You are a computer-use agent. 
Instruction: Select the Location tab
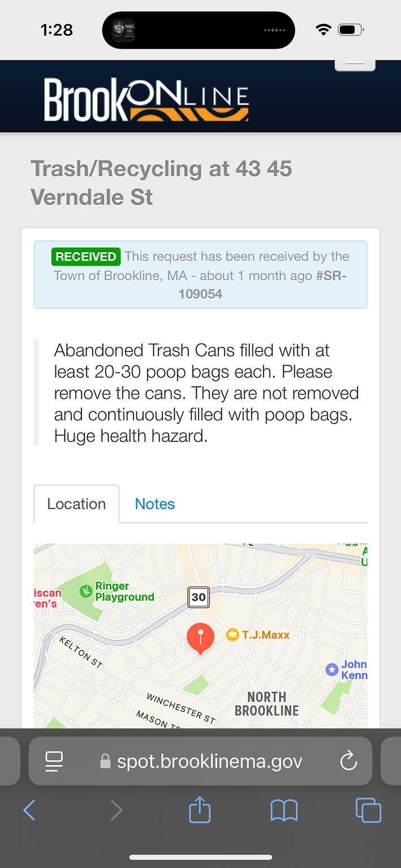(x=76, y=504)
